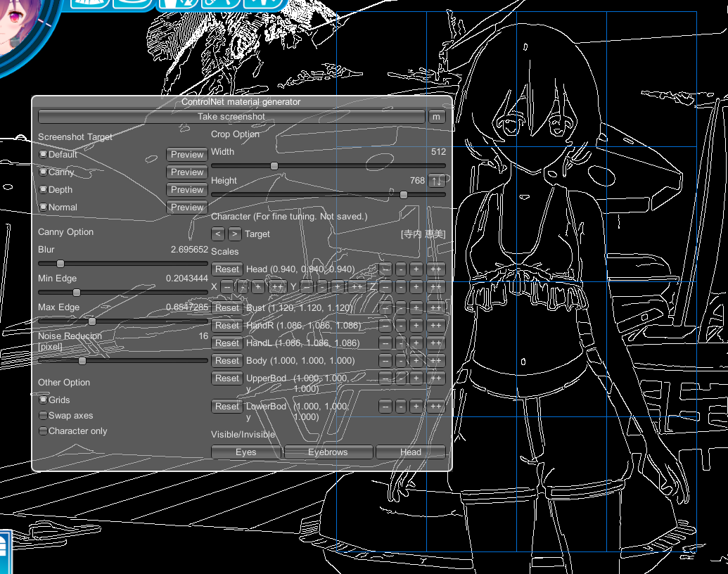Screen dimensions: 728x574
Task: Increase LowerBody scale with ++ button
Action: pyautogui.click(x=435, y=407)
